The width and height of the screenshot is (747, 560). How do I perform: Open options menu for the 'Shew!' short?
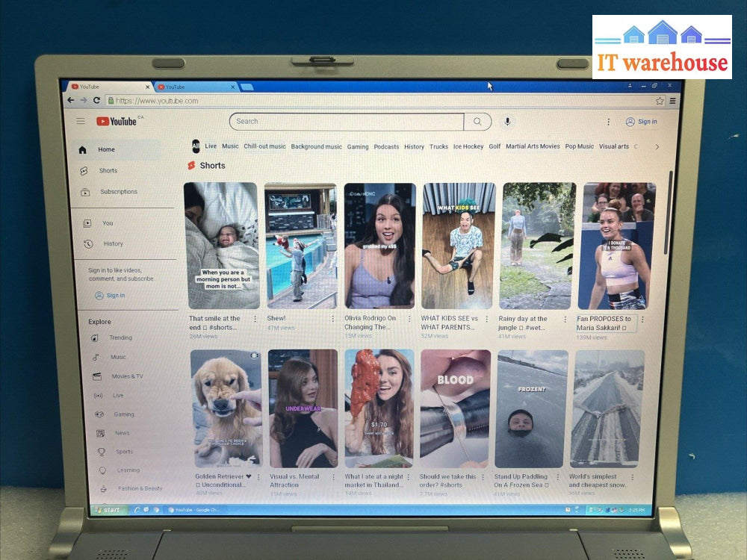[x=333, y=319]
